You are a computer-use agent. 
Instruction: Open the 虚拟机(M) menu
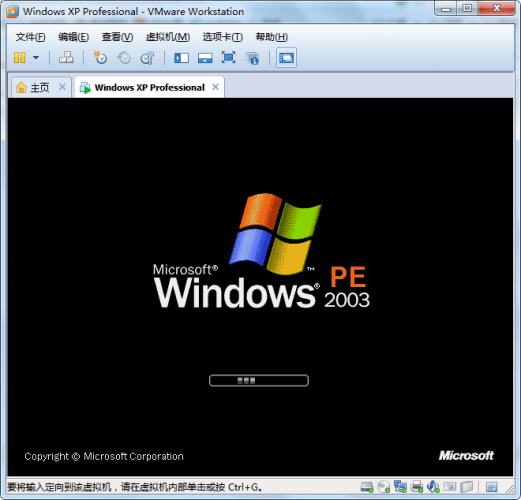pos(168,37)
